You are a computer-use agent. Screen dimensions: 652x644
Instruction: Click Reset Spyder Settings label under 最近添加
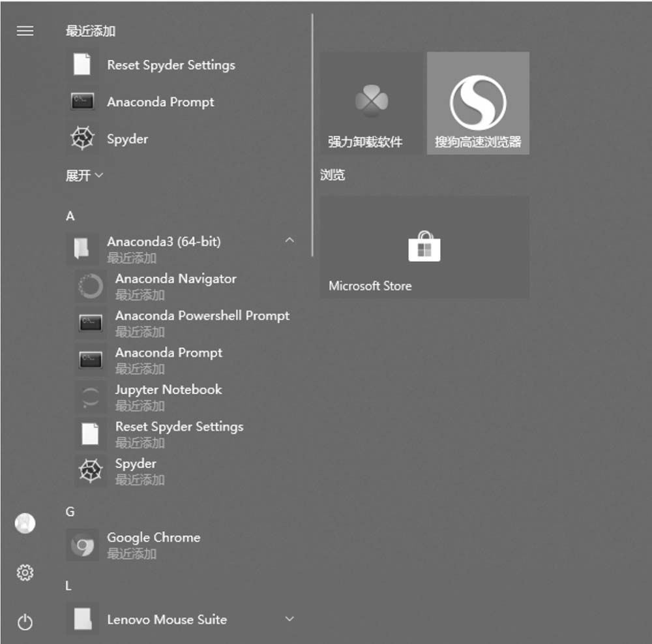[171, 65]
